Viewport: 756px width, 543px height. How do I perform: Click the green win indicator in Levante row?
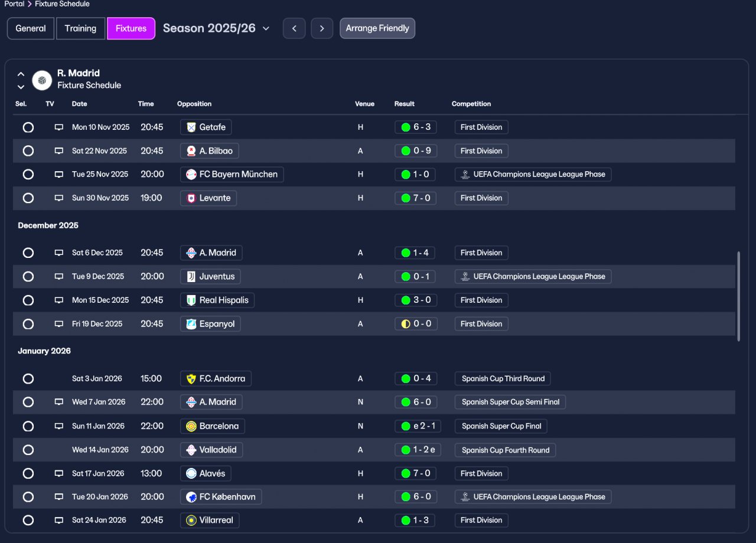click(x=405, y=198)
